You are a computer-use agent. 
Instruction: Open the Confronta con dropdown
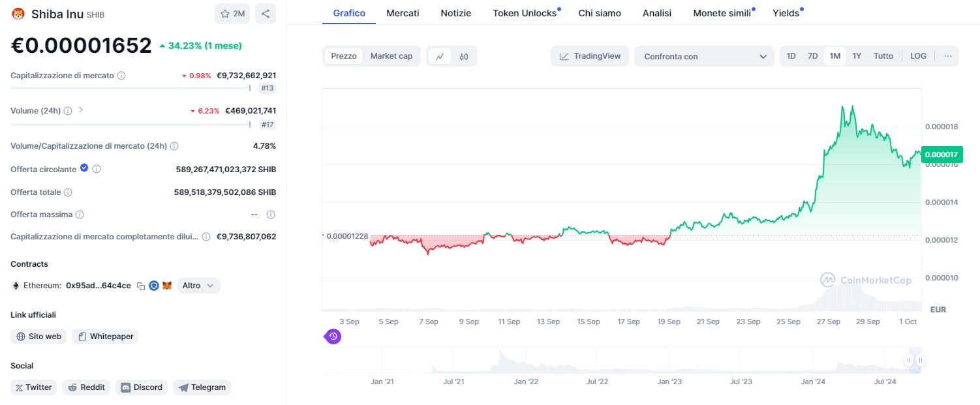click(x=704, y=56)
